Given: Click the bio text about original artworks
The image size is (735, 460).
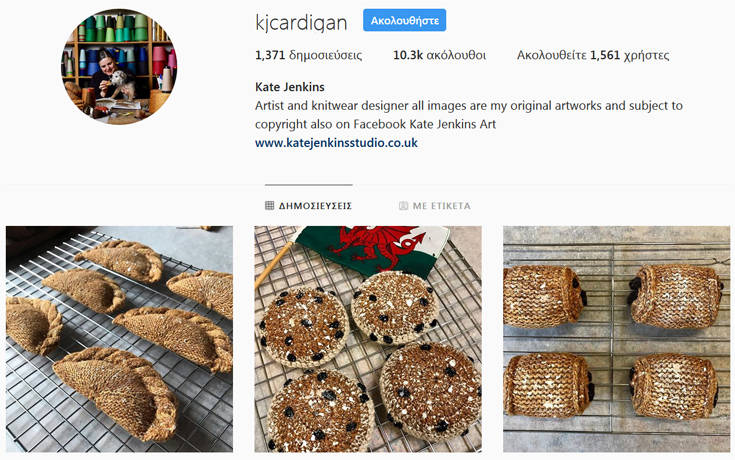Looking at the screenshot, I should click(x=469, y=115).
